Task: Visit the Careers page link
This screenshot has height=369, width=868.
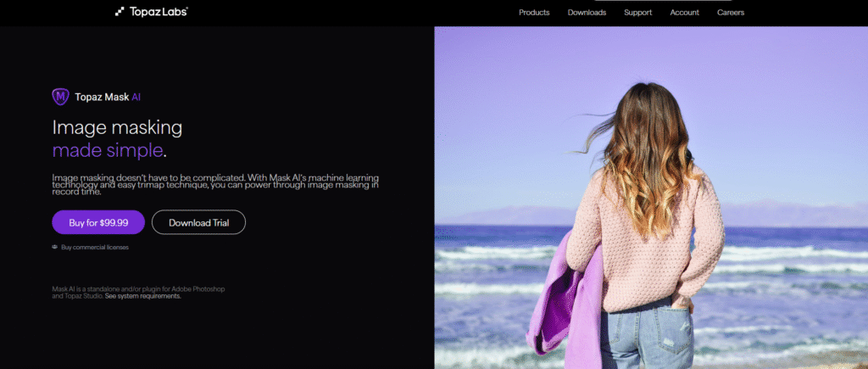Action: pos(731,13)
